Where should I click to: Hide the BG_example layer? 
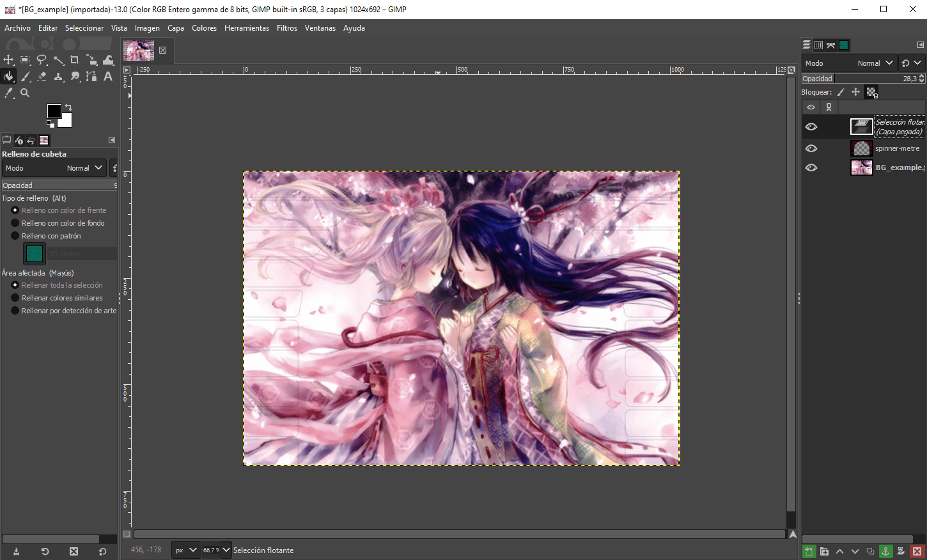pyautogui.click(x=811, y=167)
